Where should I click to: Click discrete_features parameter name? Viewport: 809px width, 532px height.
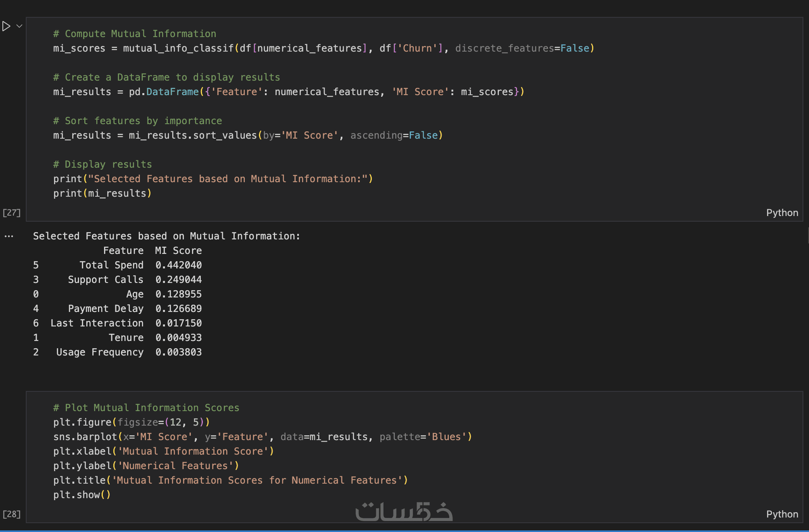pyautogui.click(x=504, y=48)
